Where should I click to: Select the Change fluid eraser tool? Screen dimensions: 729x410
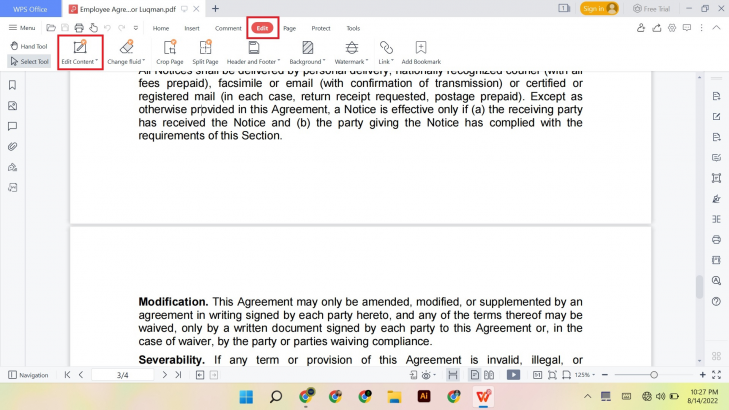click(126, 52)
